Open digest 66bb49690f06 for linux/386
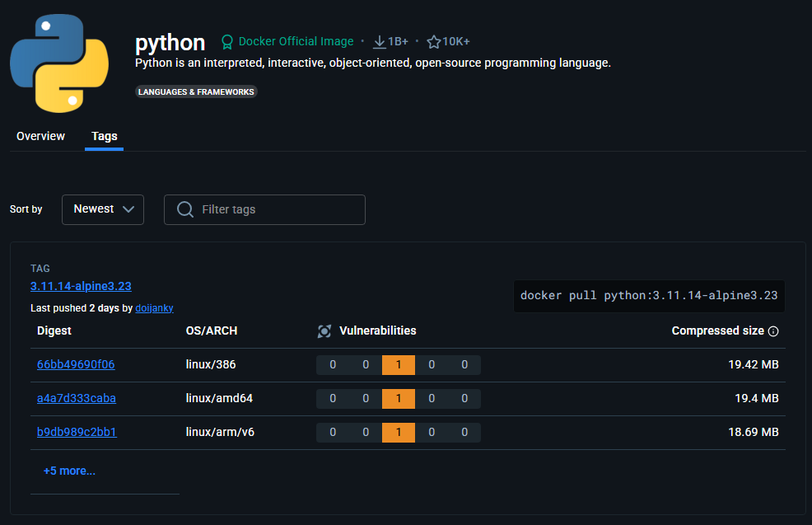Image resolution: width=812 pixels, height=525 pixels. pos(76,364)
